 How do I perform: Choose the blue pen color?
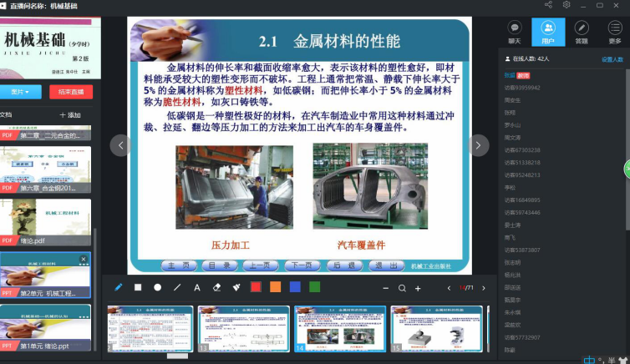pos(295,287)
